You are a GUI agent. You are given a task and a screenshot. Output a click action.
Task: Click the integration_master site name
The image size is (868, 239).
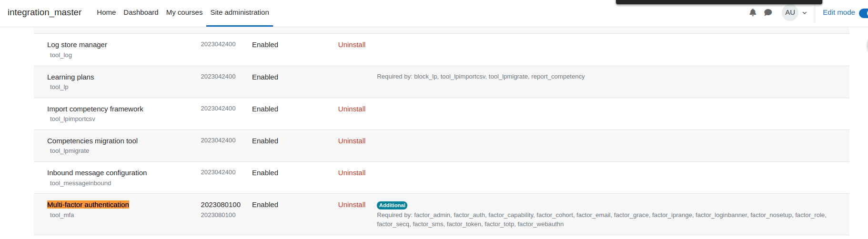coord(44,12)
